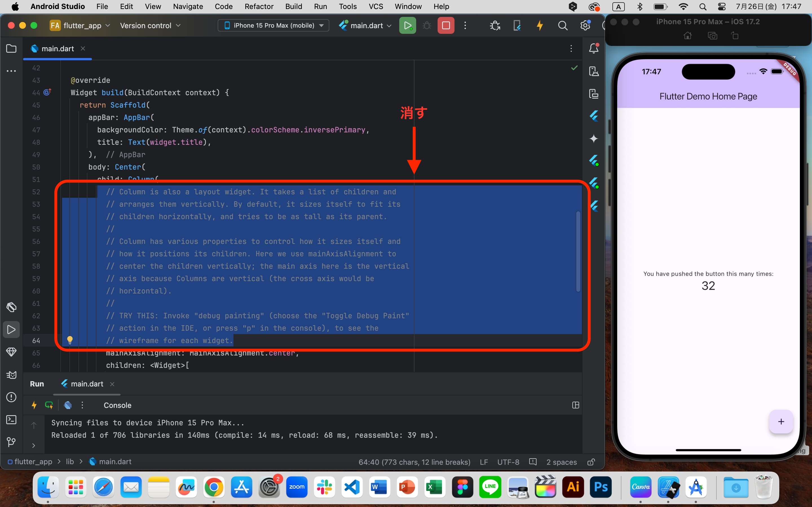Click the Stop button to halt execution

(x=446, y=26)
